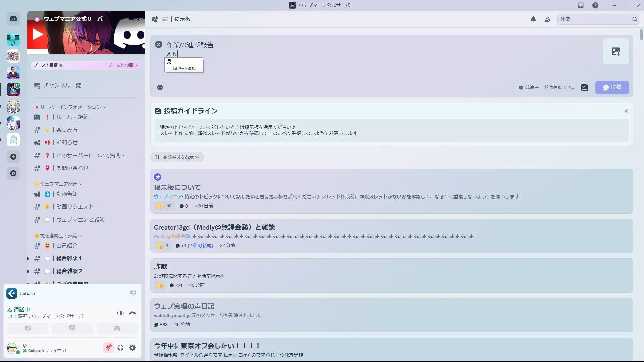Open the 動画リクエスト channel
This screenshot has height=362, width=644.
pos(75,207)
